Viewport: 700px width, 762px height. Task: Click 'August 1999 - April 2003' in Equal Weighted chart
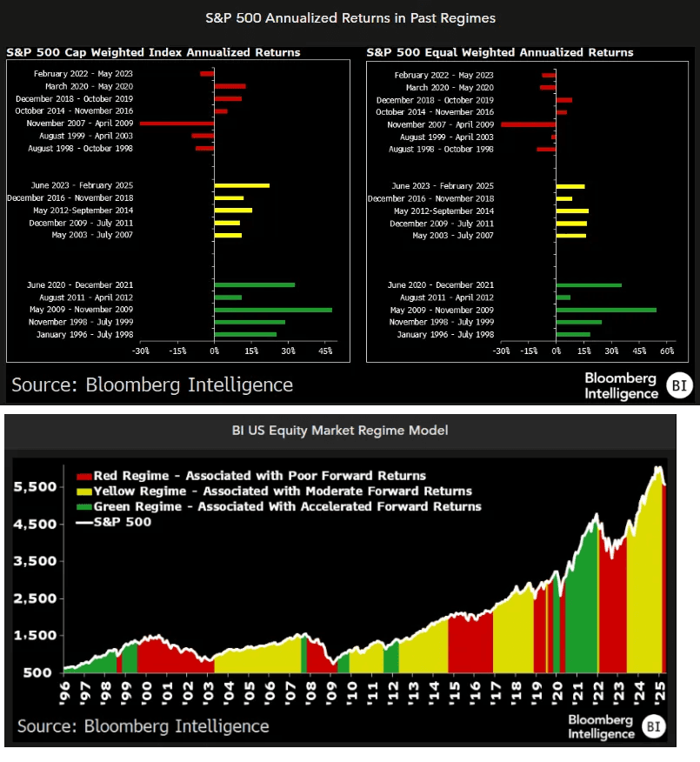click(x=447, y=137)
